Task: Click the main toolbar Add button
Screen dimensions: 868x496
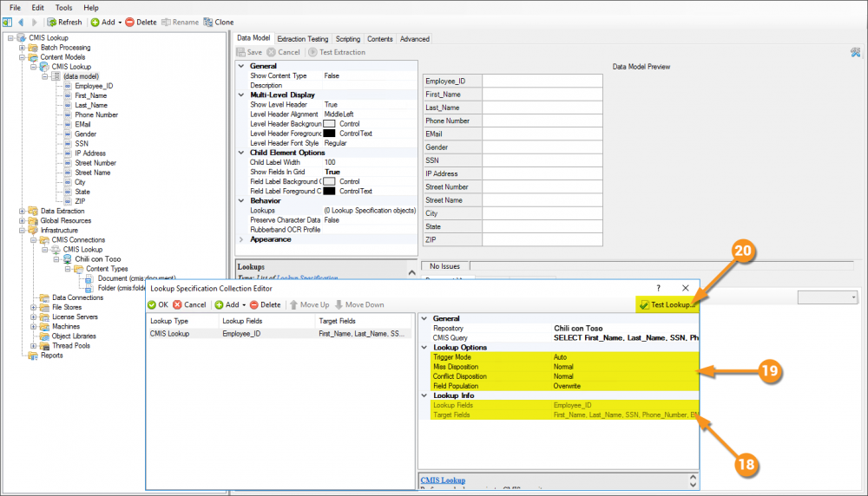Action: pyautogui.click(x=105, y=23)
